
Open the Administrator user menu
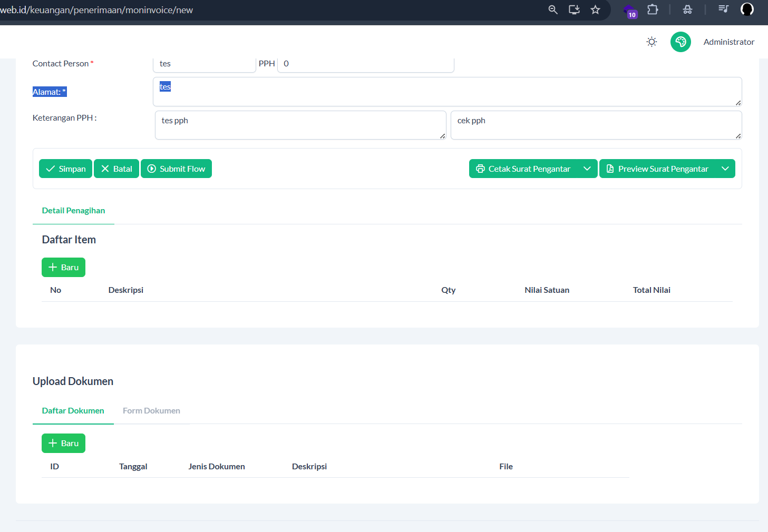[728, 42]
